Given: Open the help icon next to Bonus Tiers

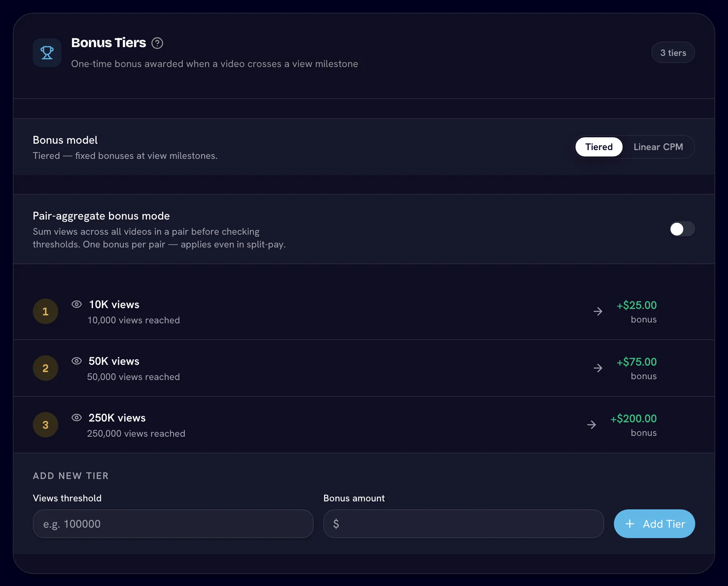Looking at the screenshot, I should 157,43.
